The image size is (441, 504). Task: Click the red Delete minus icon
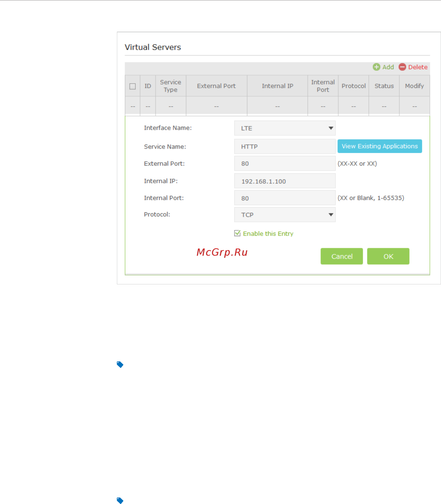[x=402, y=67]
